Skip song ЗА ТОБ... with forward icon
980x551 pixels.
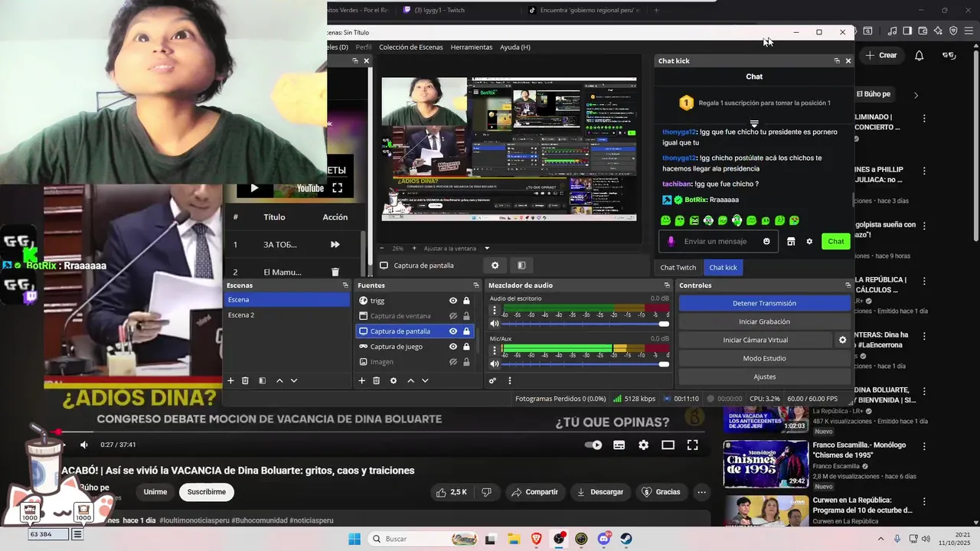tap(335, 245)
